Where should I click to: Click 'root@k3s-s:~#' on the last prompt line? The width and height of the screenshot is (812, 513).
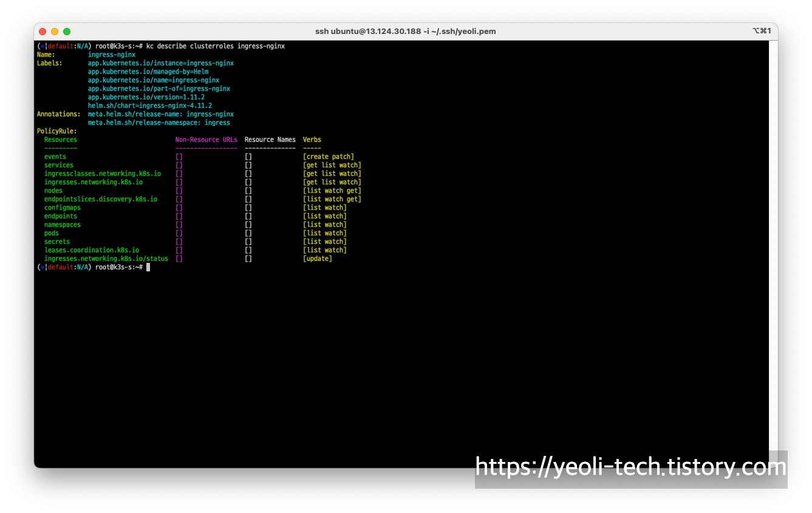(119, 267)
